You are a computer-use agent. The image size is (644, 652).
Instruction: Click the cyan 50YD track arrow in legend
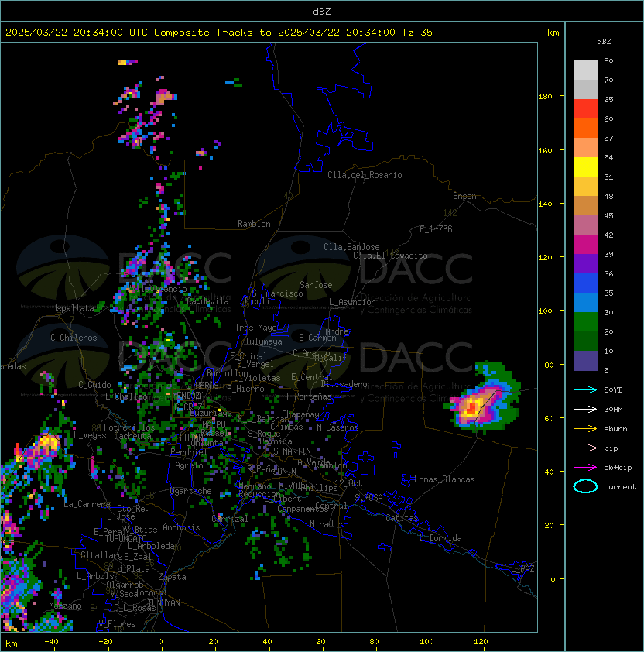pos(585,390)
